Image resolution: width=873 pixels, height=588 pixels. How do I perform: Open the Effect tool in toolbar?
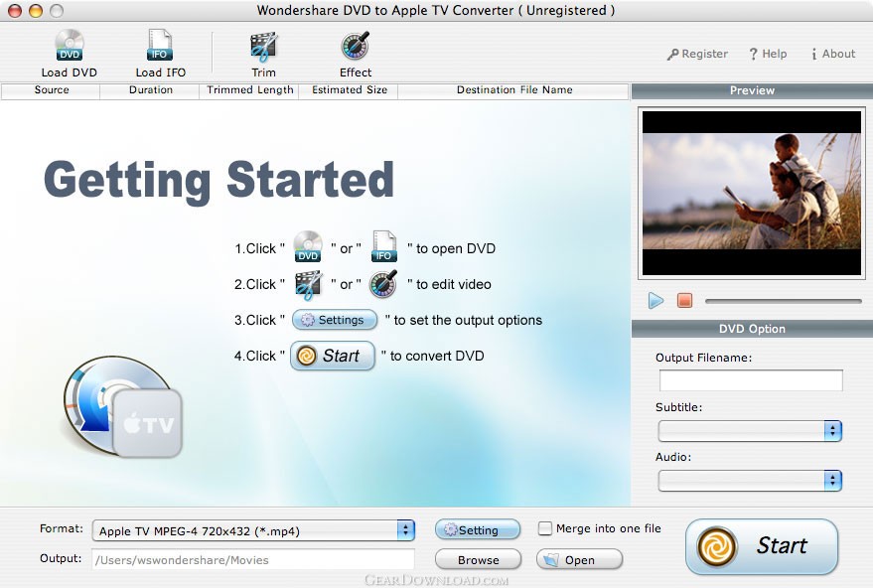point(356,54)
